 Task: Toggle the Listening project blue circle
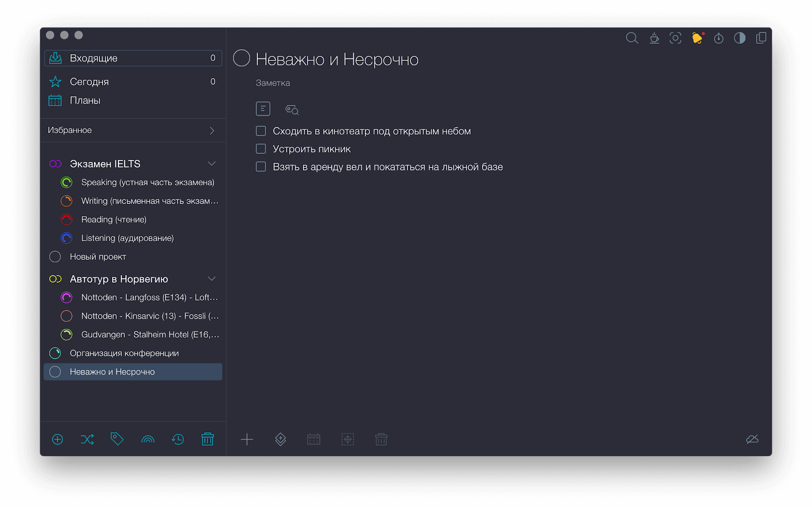tap(66, 238)
